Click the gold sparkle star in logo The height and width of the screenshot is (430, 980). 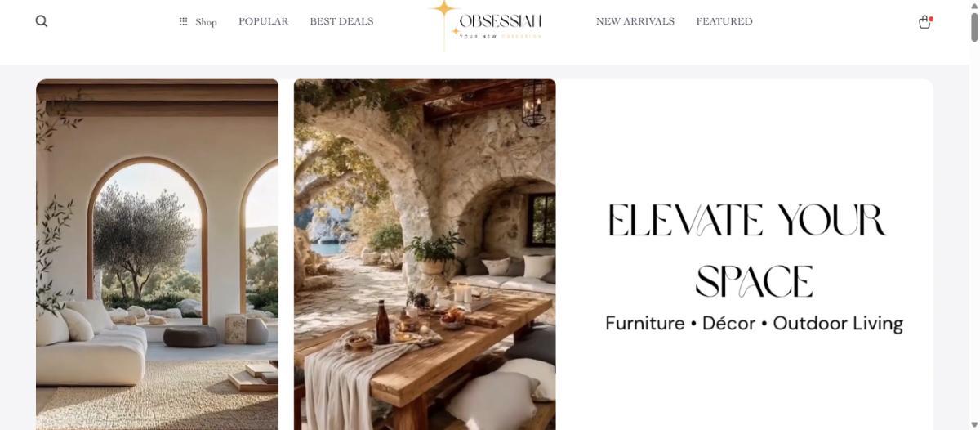[x=444, y=10]
